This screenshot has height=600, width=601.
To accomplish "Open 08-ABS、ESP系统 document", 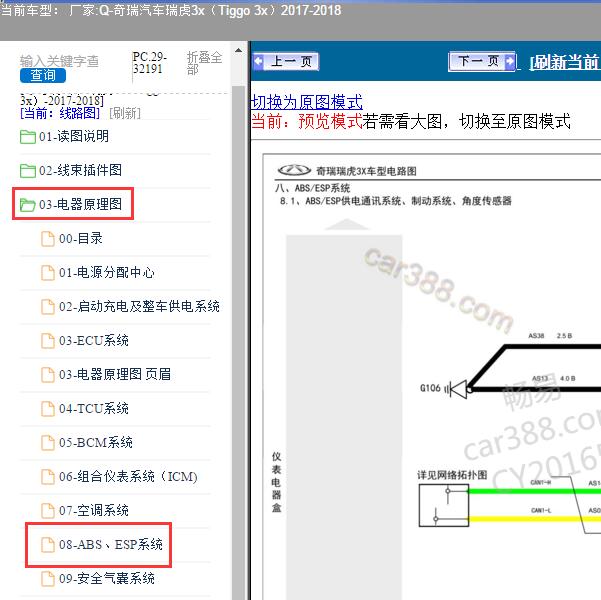I will [111, 544].
